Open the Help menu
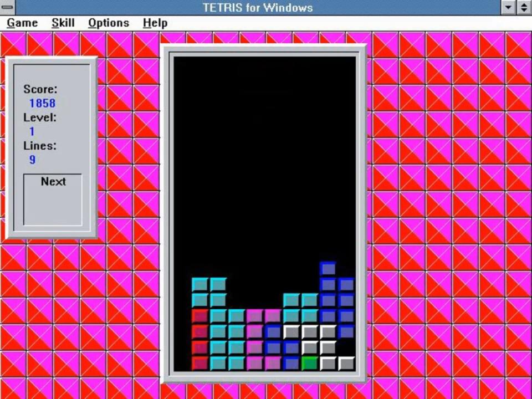Image resolution: width=532 pixels, height=399 pixels. (x=155, y=23)
